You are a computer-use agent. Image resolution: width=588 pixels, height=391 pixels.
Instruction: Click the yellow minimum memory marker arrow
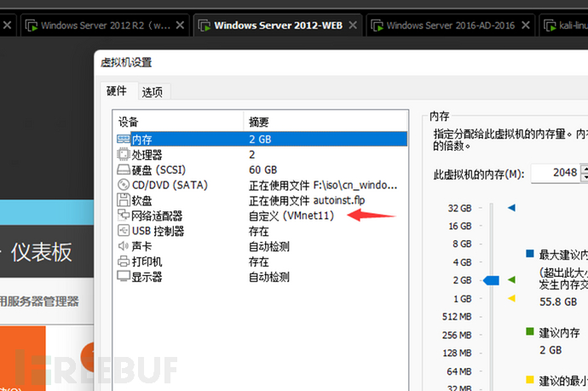point(511,298)
